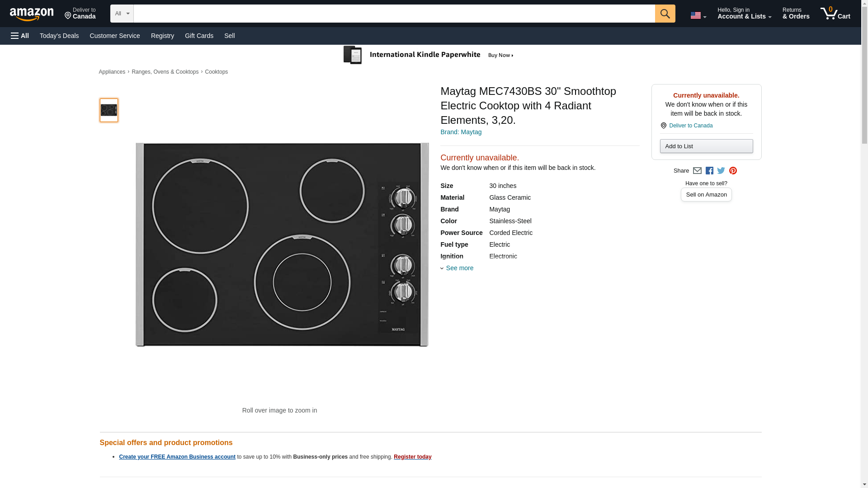
Task: Click the search magnifier button
Action: click(665, 14)
